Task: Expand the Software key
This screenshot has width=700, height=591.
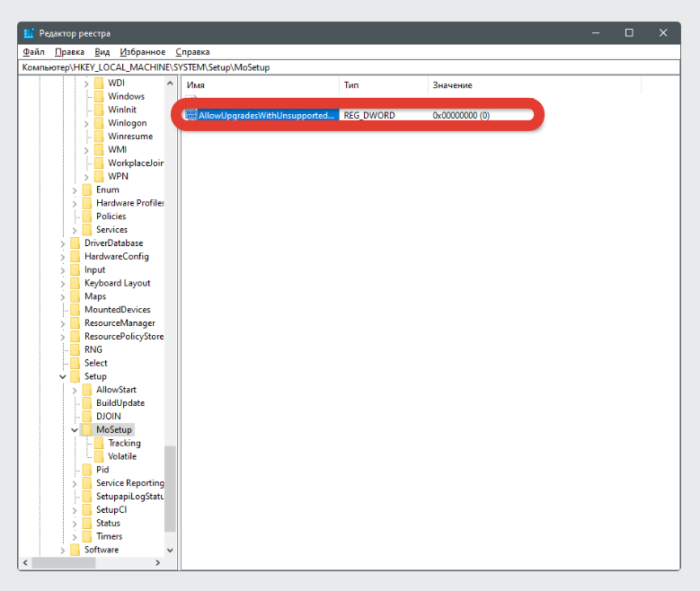Action: point(63,551)
